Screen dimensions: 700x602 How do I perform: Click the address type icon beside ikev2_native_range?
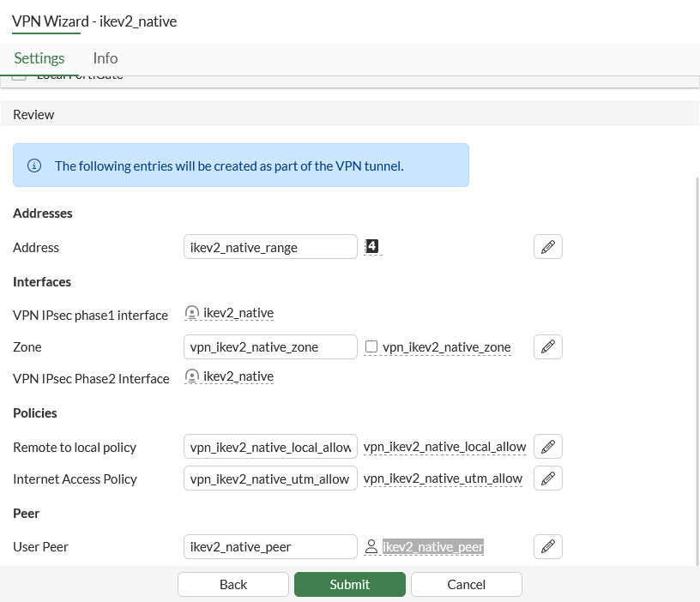pyautogui.click(x=371, y=247)
